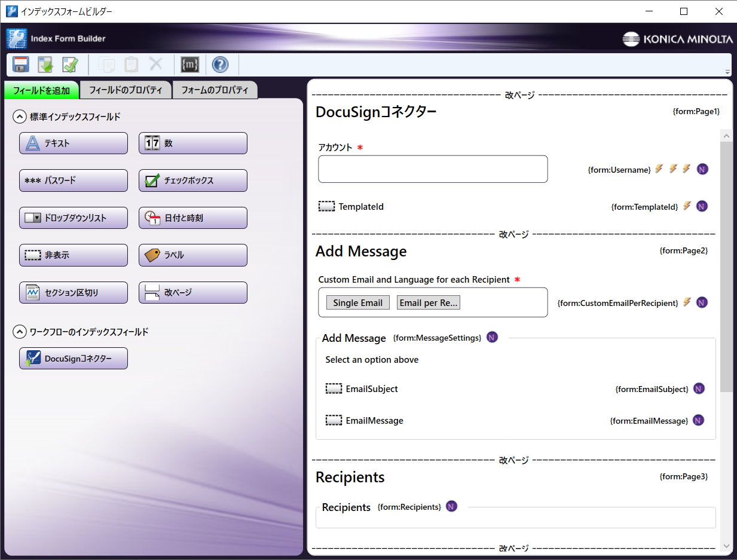This screenshot has height=560, width=737.
Task: Click the TemplateId field name
Action: coord(361,206)
